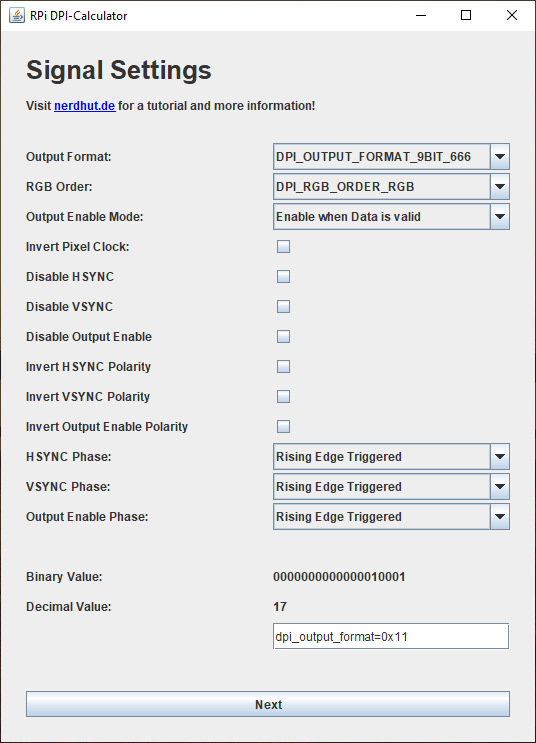Toggle Invert HSYNC Polarity checkbox
This screenshot has width=536, height=743.
(x=283, y=366)
